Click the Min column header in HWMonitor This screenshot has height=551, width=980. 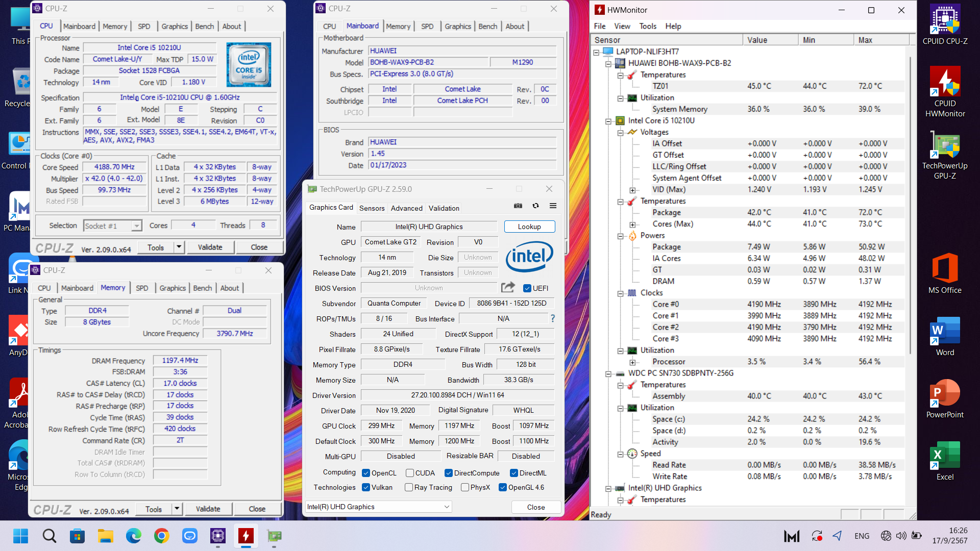(826, 40)
